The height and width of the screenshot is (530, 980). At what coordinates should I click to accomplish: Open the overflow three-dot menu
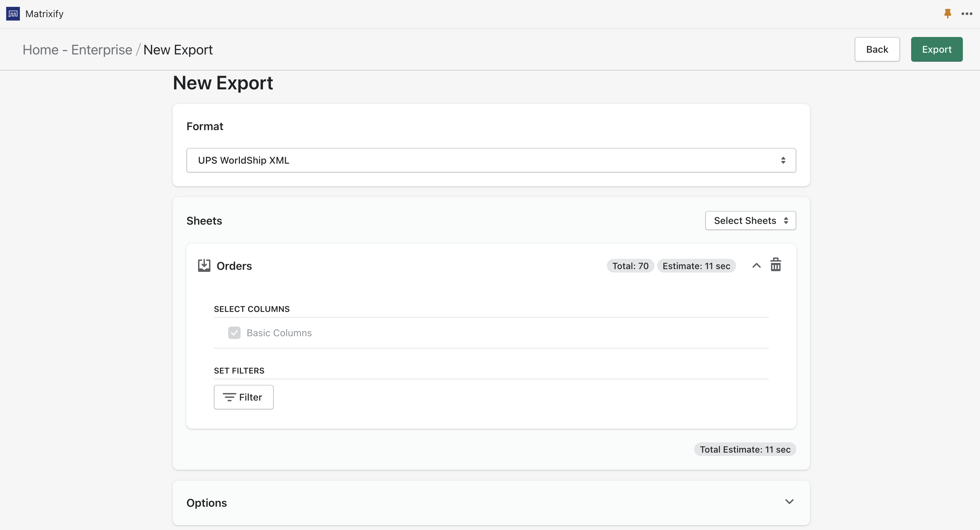click(x=967, y=13)
